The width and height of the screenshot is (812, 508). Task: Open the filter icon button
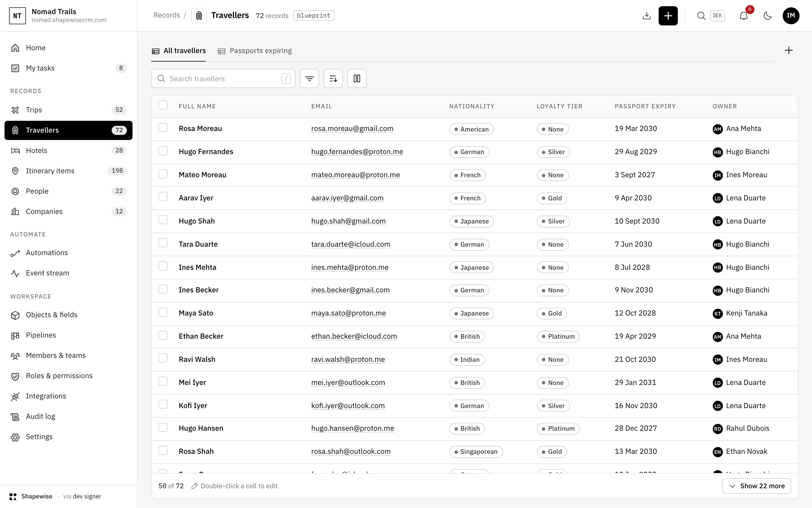click(309, 79)
